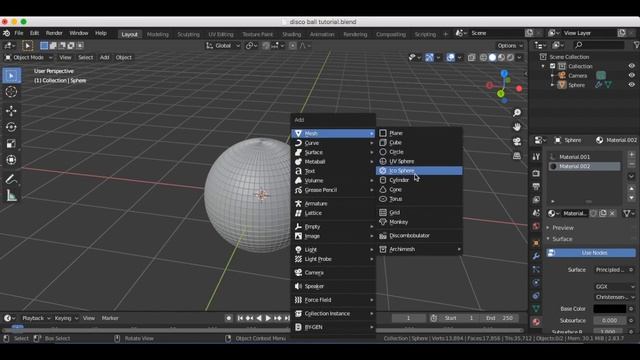Click the Use Nodes button
640x360 pixels.
tap(591, 253)
